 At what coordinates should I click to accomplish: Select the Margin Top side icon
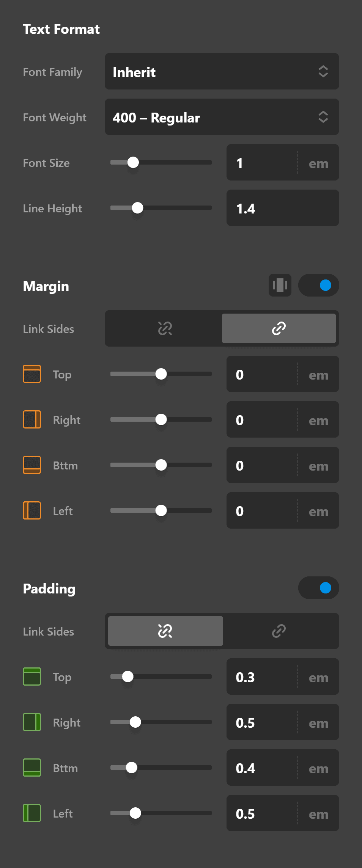(32, 374)
